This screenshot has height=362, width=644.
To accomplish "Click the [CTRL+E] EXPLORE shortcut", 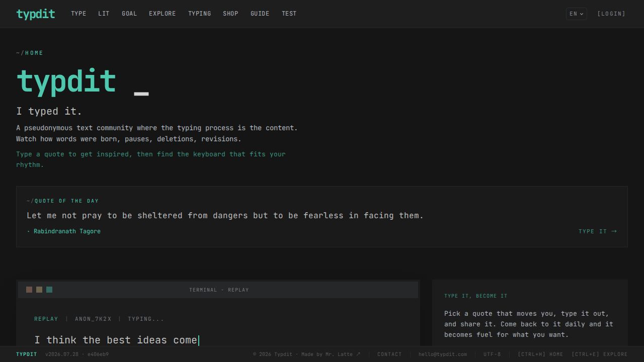I will [x=600, y=354].
